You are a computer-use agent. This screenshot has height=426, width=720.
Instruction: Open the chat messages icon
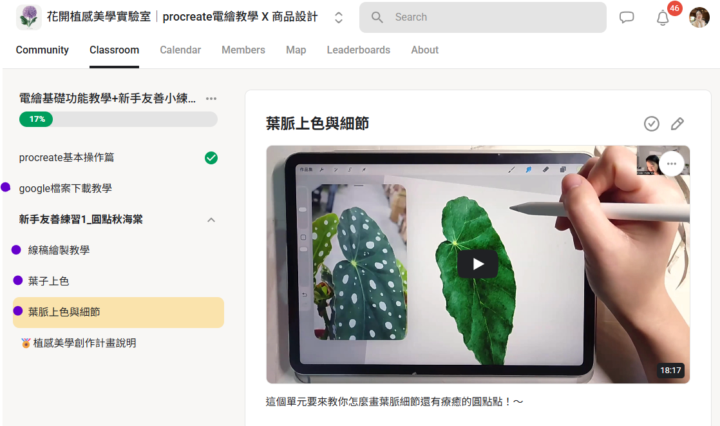pos(626,17)
